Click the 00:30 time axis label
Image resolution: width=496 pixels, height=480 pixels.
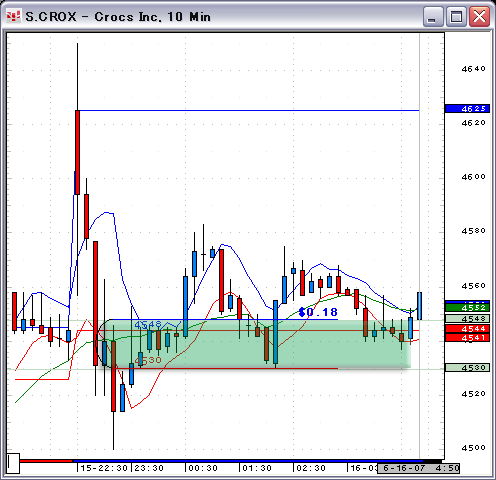(x=203, y=468)
